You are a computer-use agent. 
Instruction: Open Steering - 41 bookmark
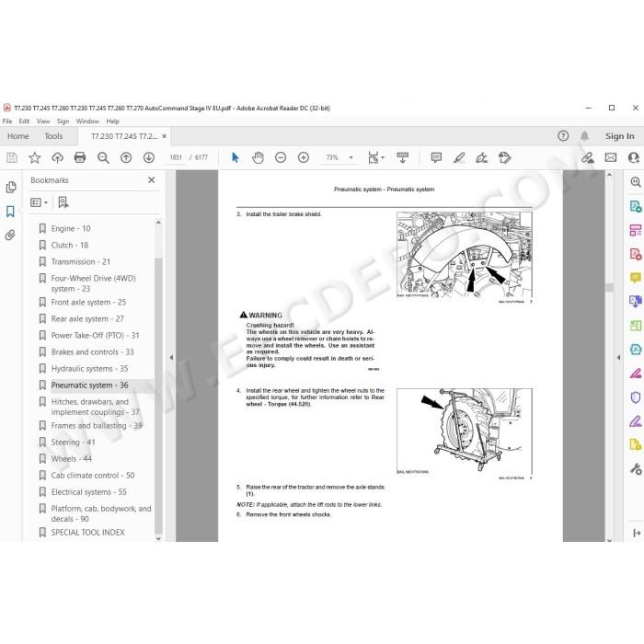[x=73, y=443]
